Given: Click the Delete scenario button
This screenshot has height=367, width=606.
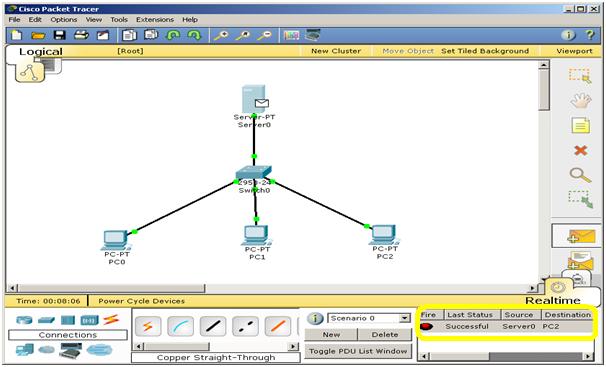Looking at the screenshot, I should [385, 335].
